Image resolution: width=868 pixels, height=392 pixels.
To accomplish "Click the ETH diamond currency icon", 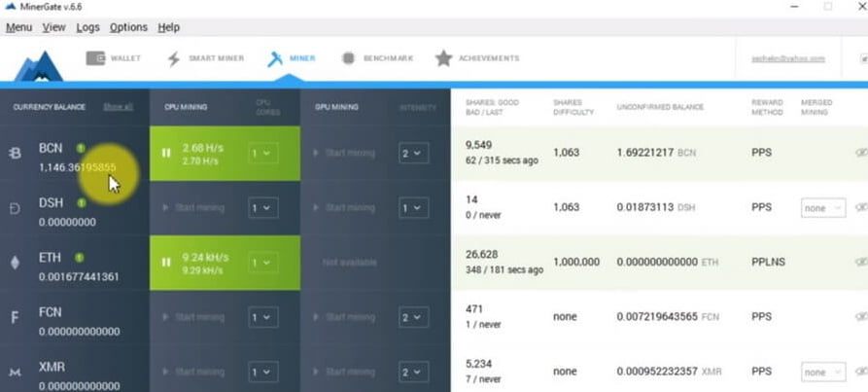I will pyautogui.click(x=15, y=263).
